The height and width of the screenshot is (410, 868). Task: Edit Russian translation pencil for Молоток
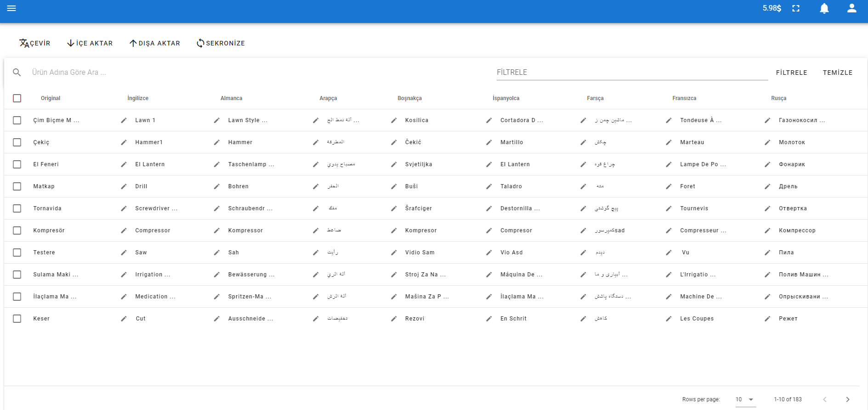click(x=767, y=142)
